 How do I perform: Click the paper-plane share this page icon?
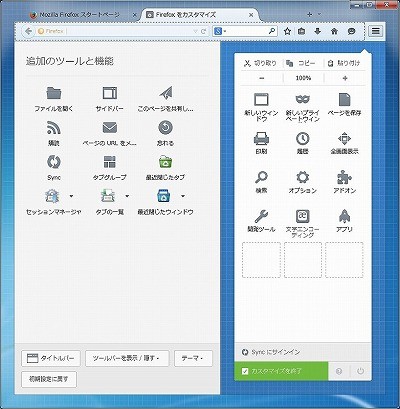166,93
